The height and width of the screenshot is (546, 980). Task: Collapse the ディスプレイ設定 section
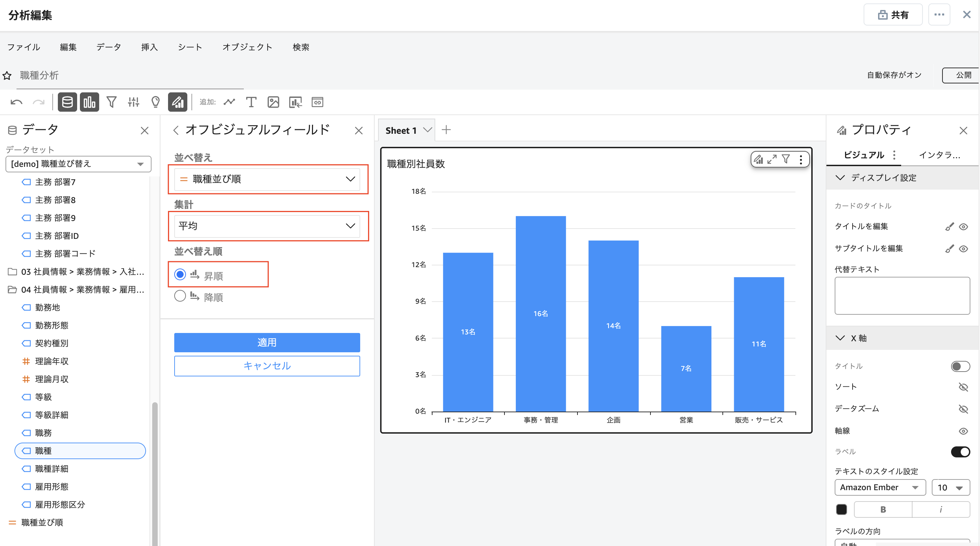(x=840, y=178)
